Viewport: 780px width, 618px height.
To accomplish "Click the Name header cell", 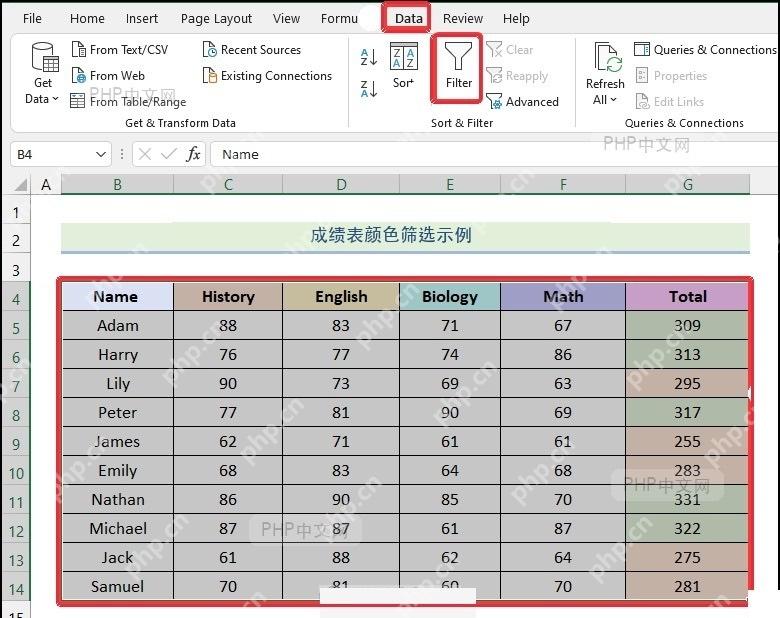I will point(118,297).
